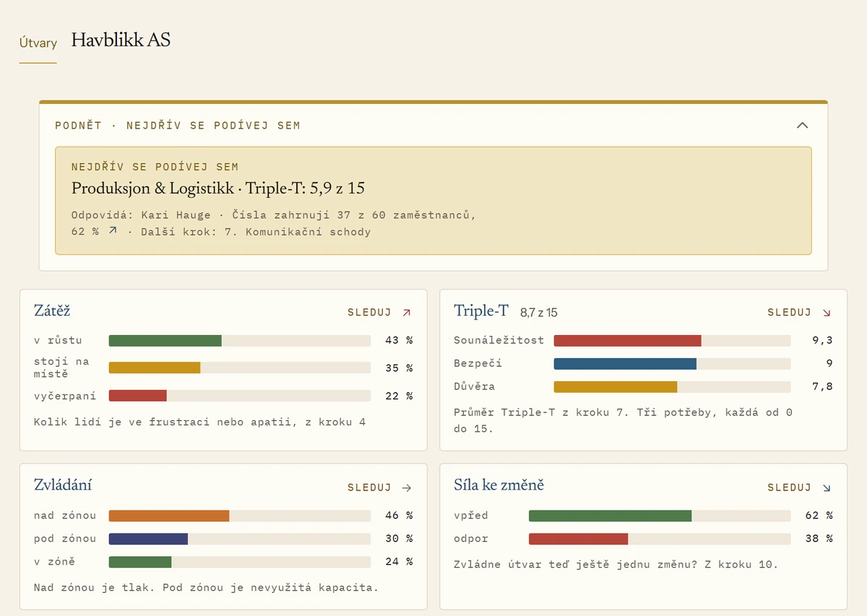Click SLEDUJ in the Síla ke změně card

point(790,487)
